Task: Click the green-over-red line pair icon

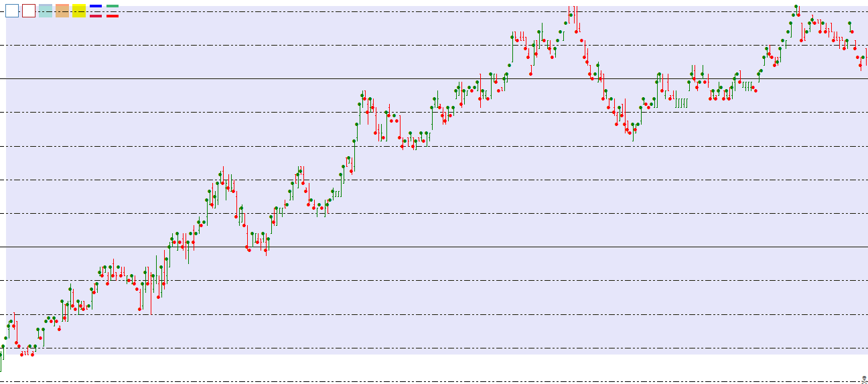Action: [x=113, y=11]
